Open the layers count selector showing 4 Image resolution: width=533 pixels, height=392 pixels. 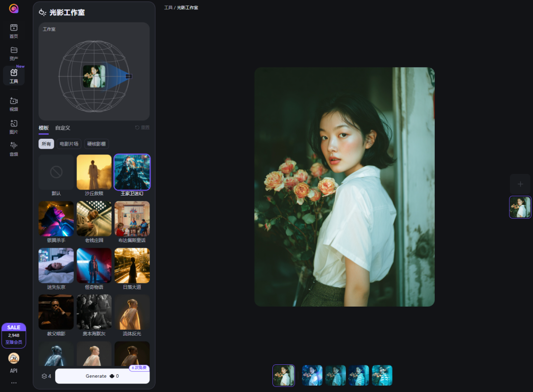[46, 376]
